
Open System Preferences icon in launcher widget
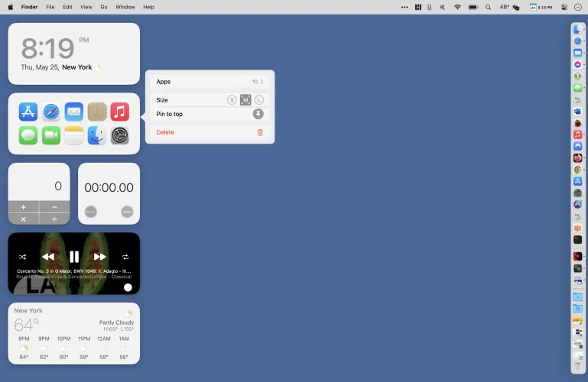pyautogui.click(x=119, y=135)
